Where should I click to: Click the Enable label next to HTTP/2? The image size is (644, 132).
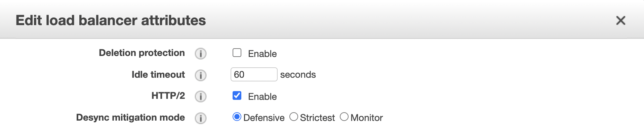(x=262, y=96)
